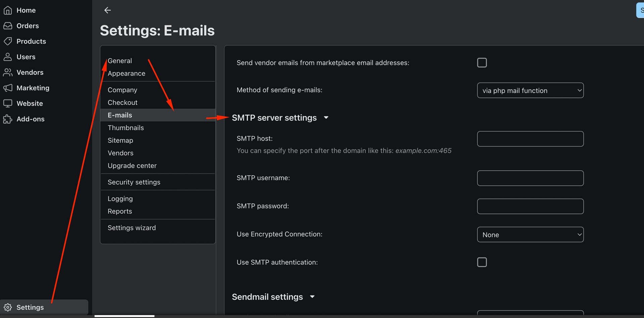Image resolution: width=644 pixels, height=318 pixels.
Task: Click the Settings gear icon
Action: tap(8, 307)
